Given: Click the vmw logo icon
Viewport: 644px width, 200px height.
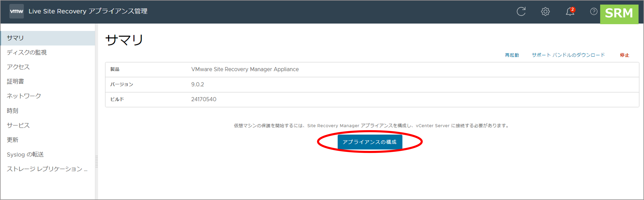Looking at the screenshot, I should [x=16, y=11].
